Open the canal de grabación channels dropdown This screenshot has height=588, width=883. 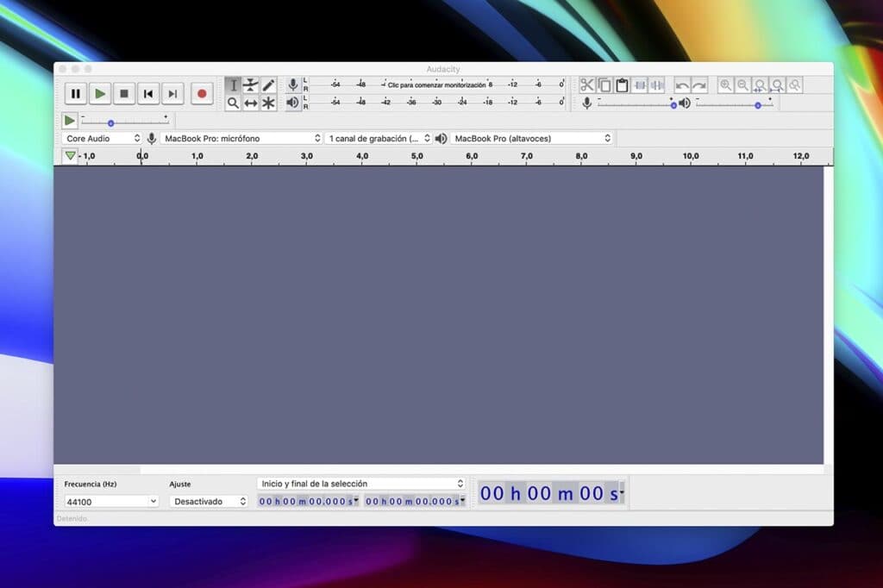pyautogui.click(x=379, y=139)
